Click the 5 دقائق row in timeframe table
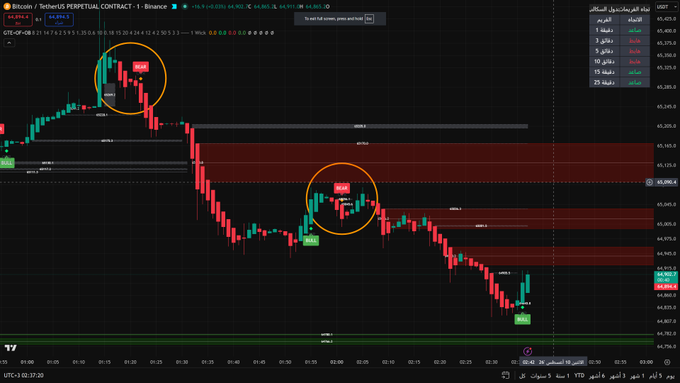 pos(619,51)
